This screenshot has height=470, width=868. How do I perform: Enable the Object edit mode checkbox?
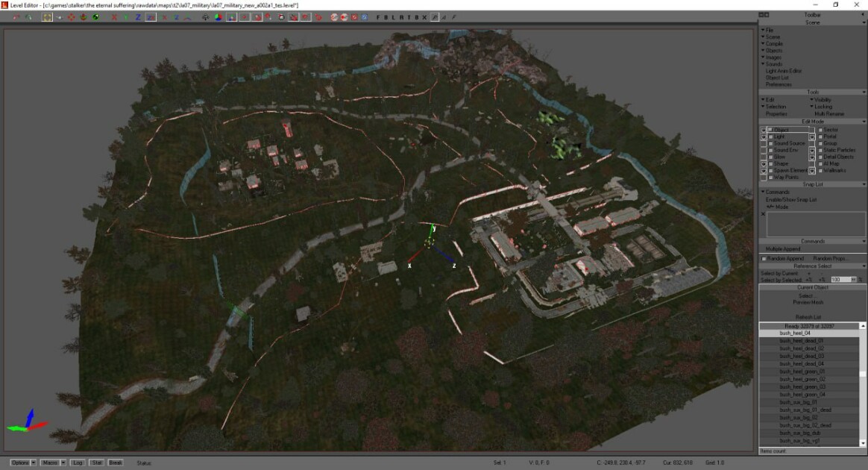(x=770, y=130)
